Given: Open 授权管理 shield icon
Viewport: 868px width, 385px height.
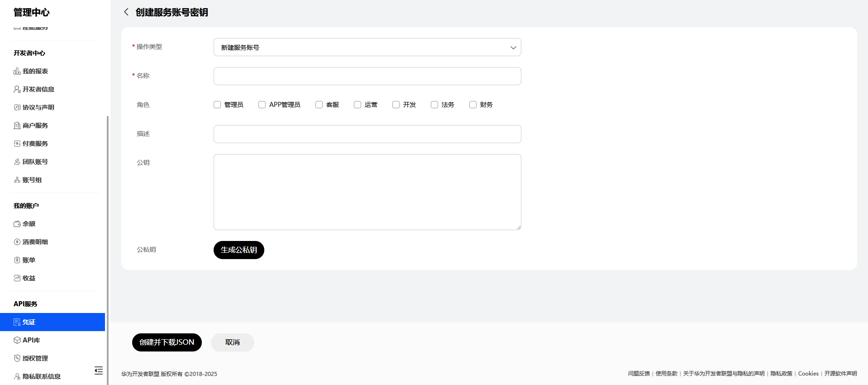Looking at the screenshot, I should pos(17,358).
